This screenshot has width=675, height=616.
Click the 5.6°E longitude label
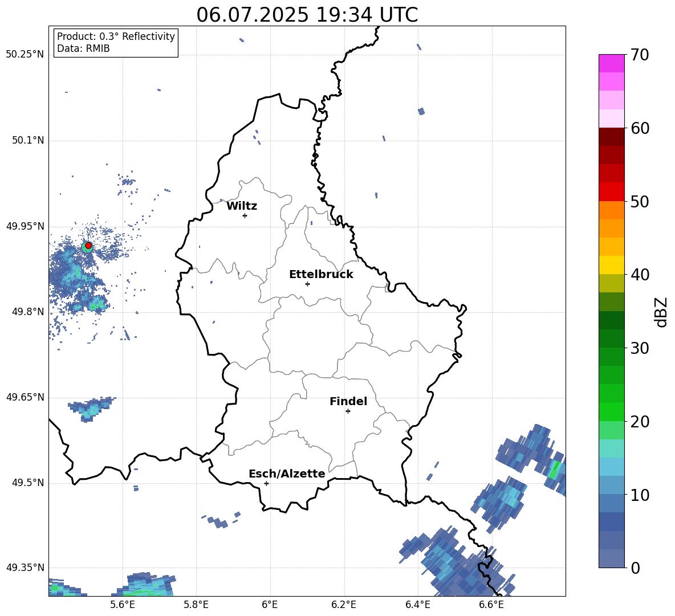coord(122,605)
